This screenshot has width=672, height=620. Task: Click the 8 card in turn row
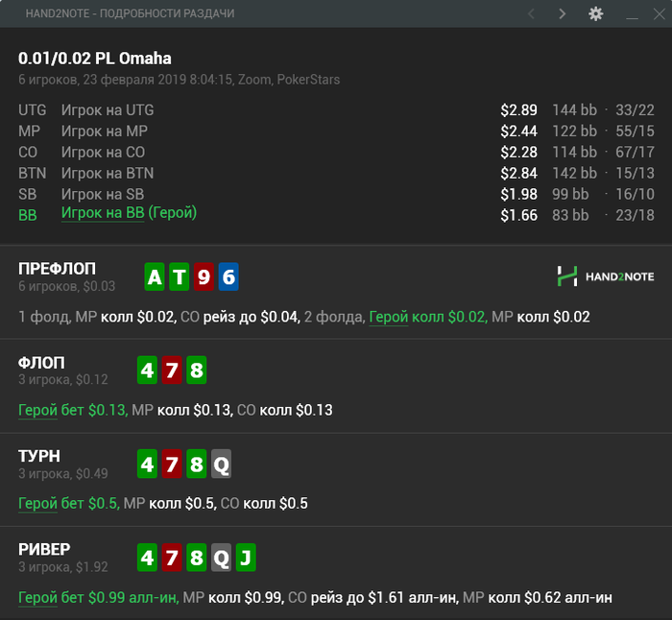point(196,464)
